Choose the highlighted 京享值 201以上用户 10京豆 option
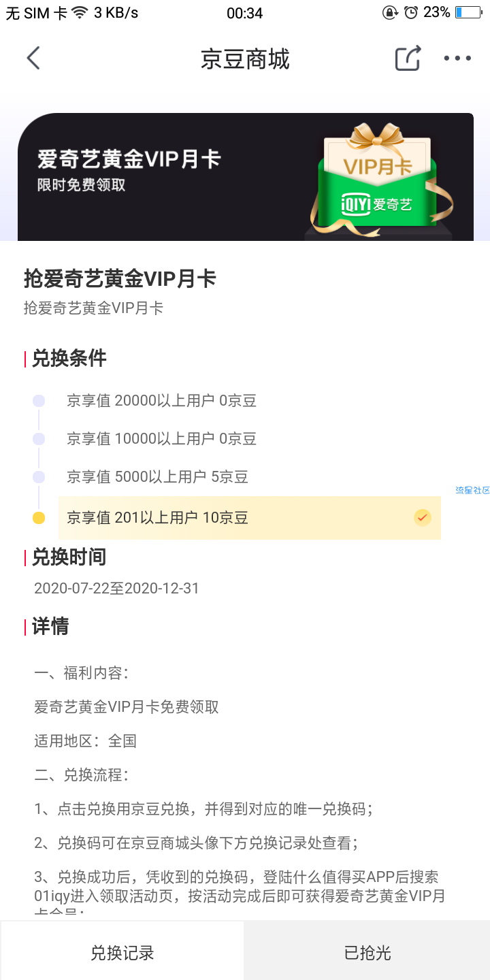 tap(250, 518)
